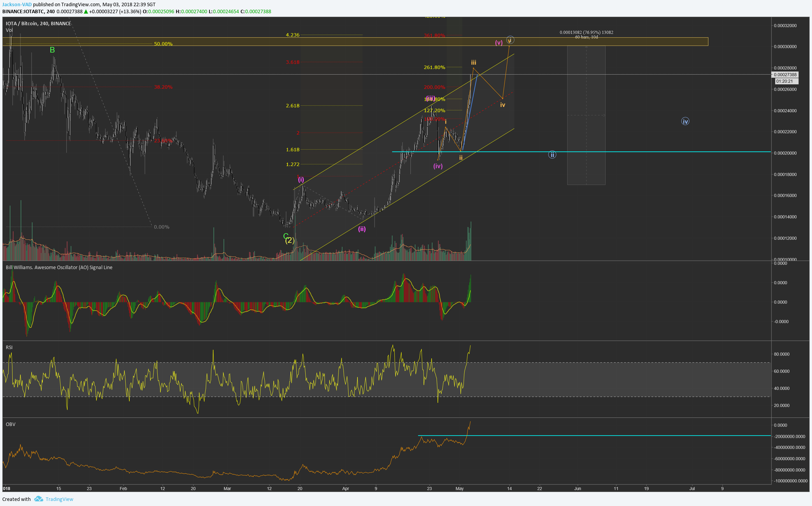Image resolution: width=812 pixels, height=506 pixels.
Task: Select the 1.272 Fibonacci extension label
Action: [x=293, y=164]
